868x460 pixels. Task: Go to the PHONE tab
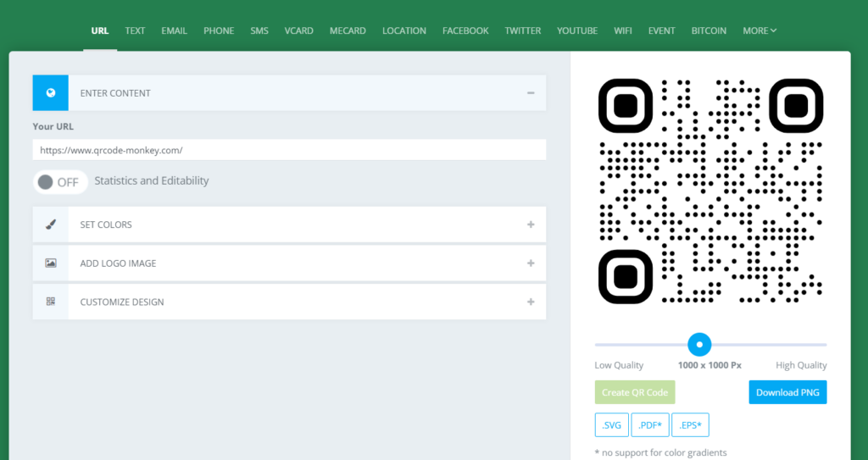click(219, 30)
